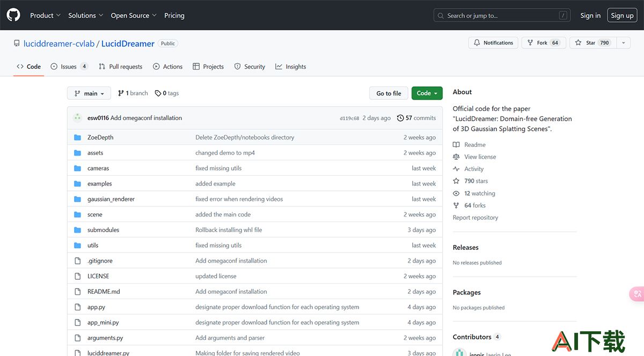
Task: Click the assets folder icon
Action: [x=77, y=153]
